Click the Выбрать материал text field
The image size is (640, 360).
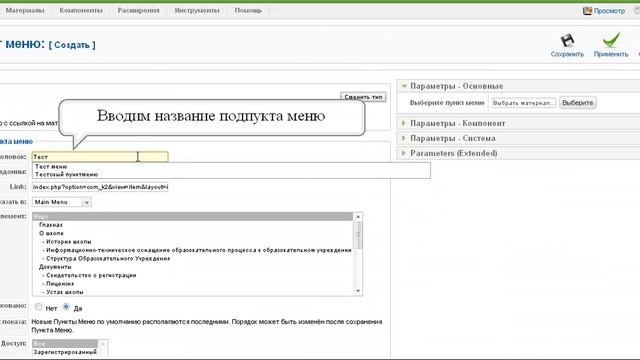point(523,103)
